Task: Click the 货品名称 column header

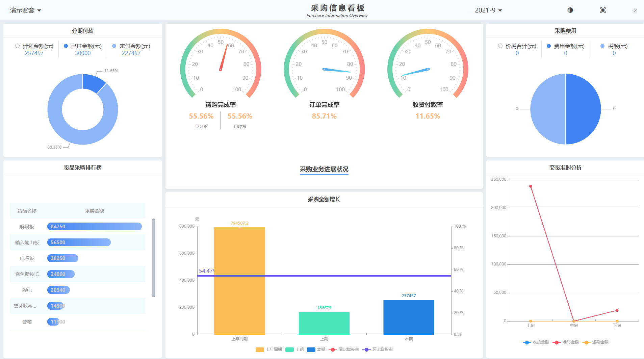Action: 27,211
